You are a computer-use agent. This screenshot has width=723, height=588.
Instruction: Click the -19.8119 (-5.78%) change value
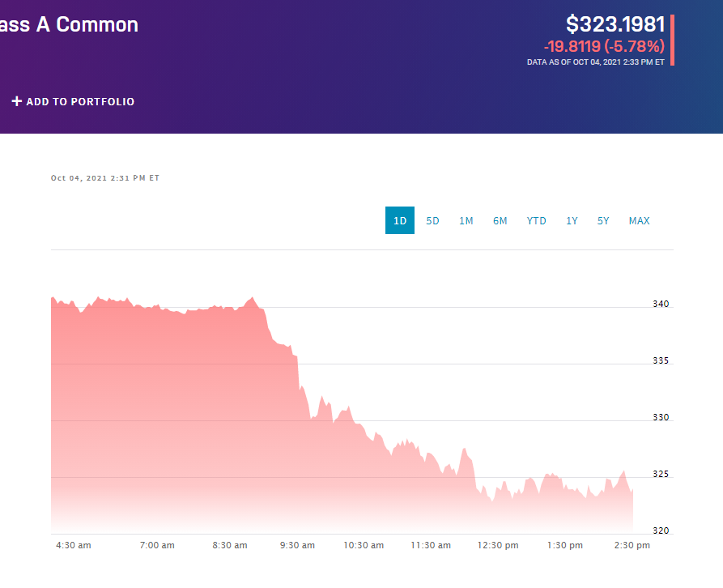click(604, 46)
